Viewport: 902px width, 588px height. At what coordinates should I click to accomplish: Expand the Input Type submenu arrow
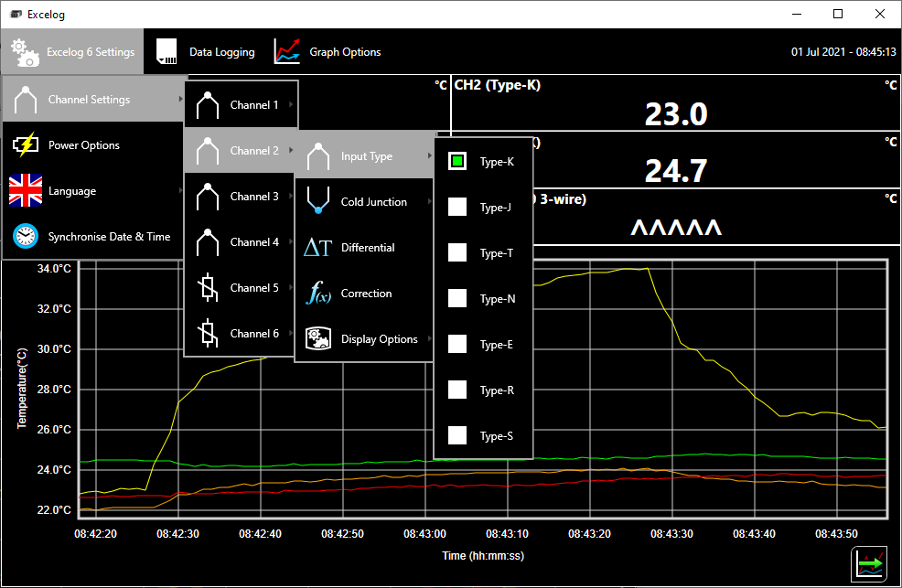[429, 155]
